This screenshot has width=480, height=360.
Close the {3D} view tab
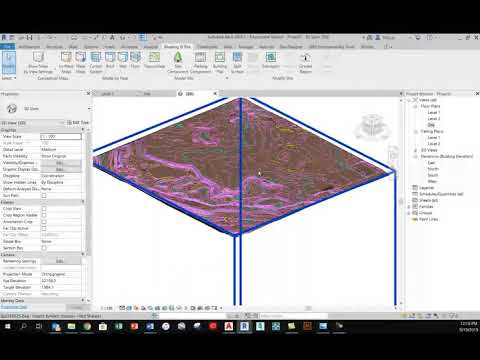coord(215,94)
